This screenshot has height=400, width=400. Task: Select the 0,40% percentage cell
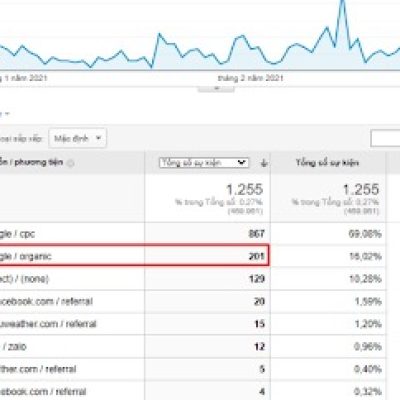[x=368, y=369]
